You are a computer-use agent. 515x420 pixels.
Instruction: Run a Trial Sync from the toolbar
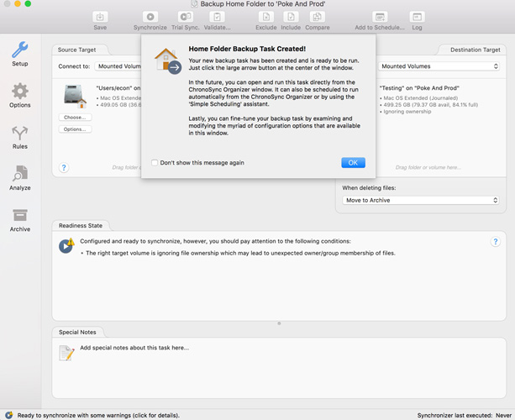point(186,17)
